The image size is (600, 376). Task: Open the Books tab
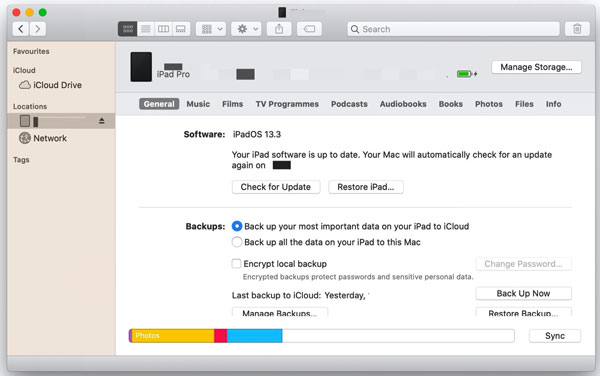(450, 104)
